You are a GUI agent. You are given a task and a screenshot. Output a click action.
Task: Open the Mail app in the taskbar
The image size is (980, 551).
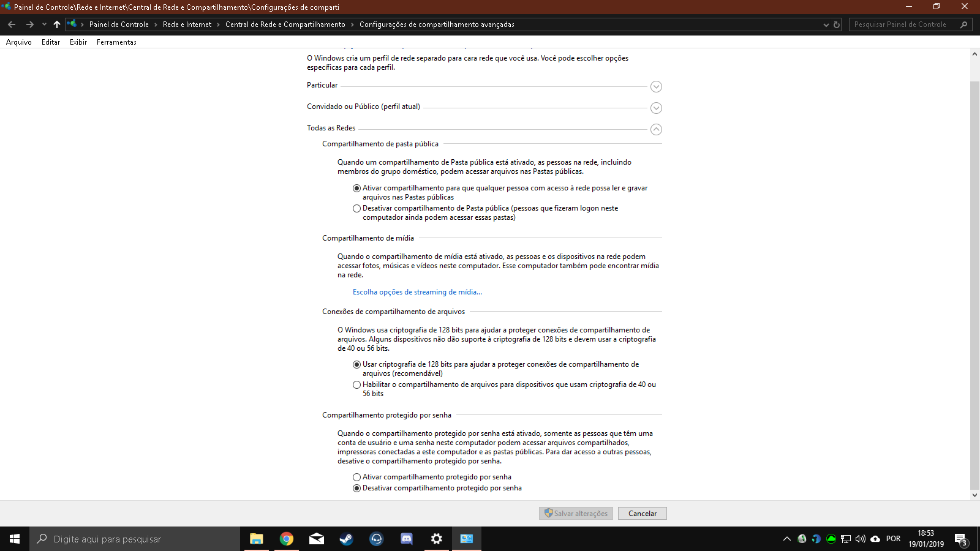point(317,539)
